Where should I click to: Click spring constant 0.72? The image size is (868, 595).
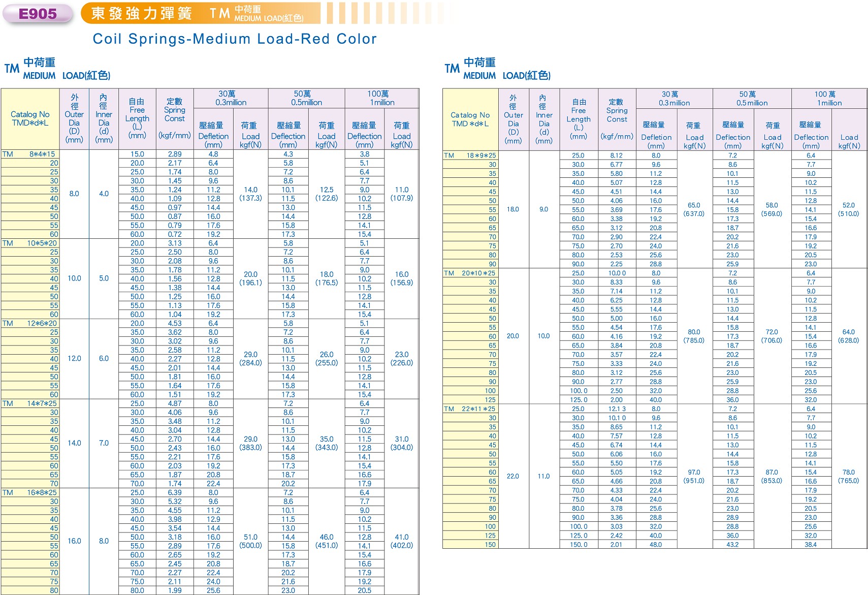click(175, 234)
